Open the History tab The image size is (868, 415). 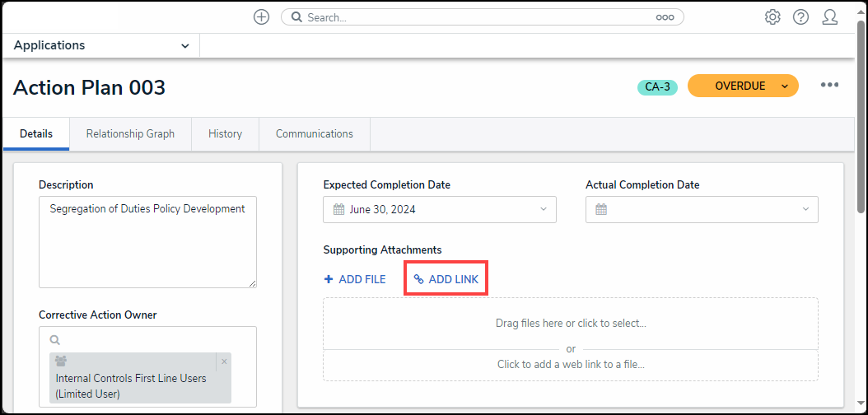click(225, 134)
